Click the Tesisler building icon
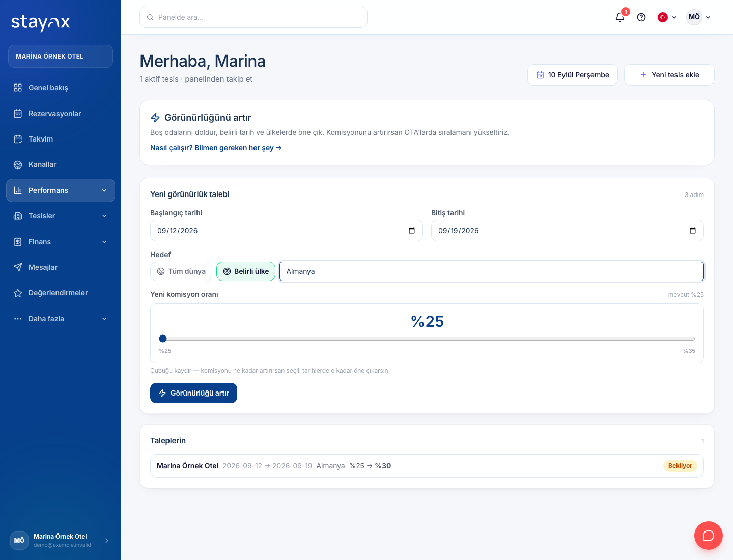The width and height of the screenshot is (733, 560). pyautogui.click(x=18, y=216)
